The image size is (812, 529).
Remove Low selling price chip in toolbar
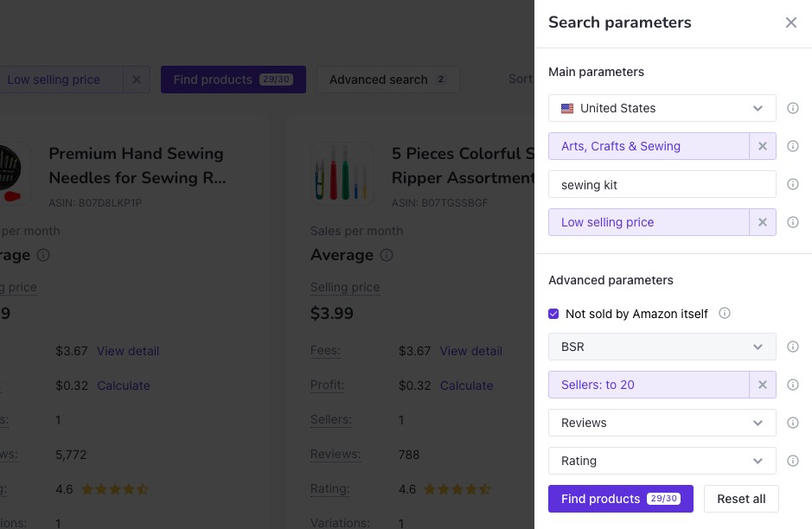(x=137, y=80)
